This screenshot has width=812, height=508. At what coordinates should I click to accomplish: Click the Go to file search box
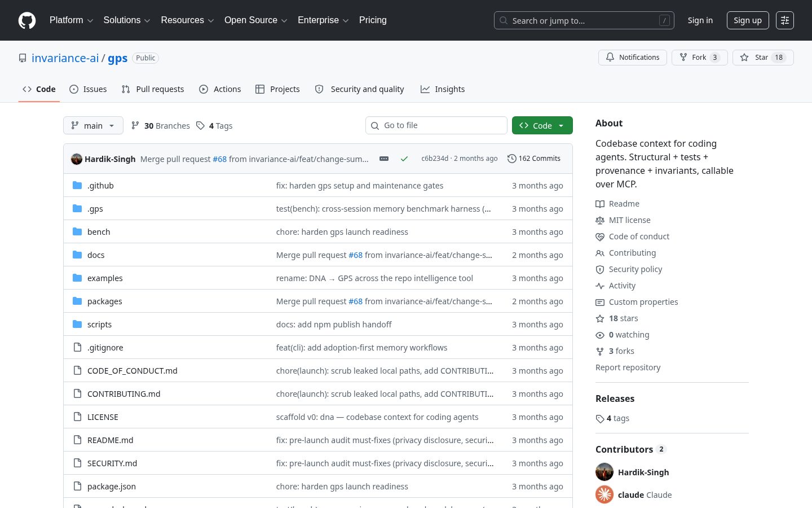coord(436,125)
